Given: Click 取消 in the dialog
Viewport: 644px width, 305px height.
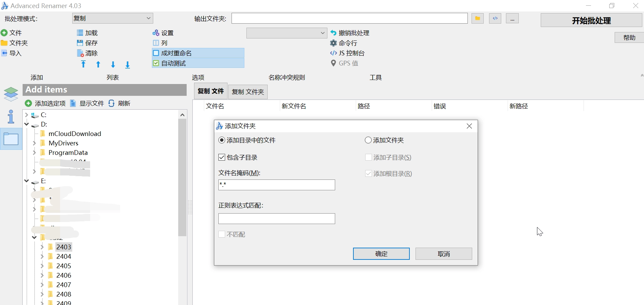Looking at the screenshot, I should pos(444,254).
